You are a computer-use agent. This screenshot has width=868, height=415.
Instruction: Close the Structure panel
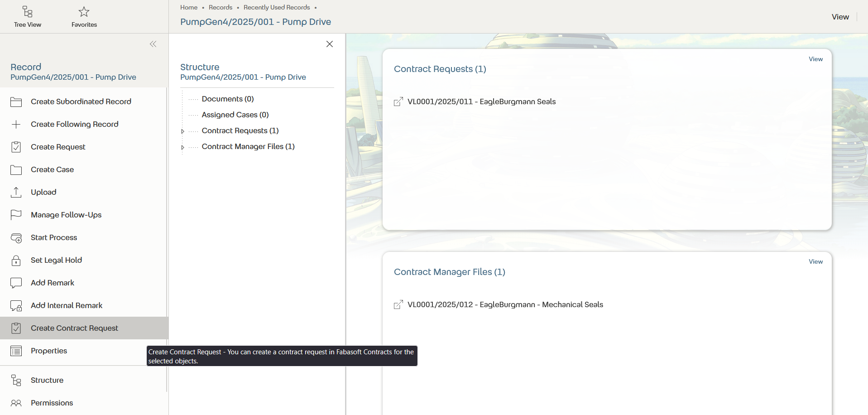329,44
